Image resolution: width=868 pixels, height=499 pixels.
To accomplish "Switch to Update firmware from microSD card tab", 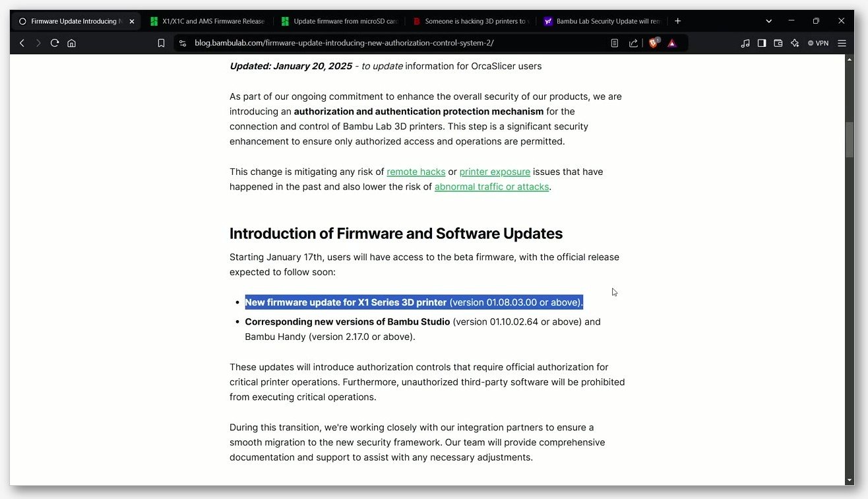I will tap(339, 21).
